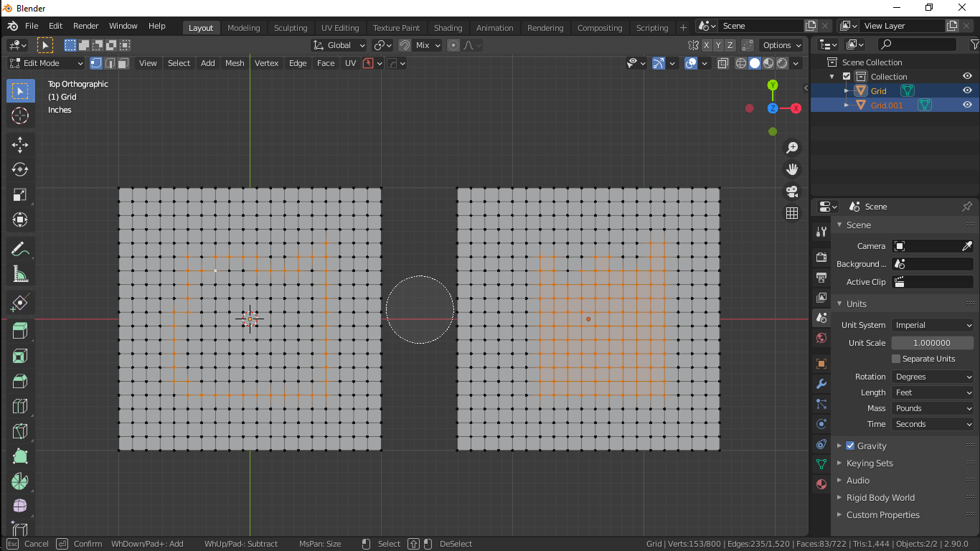The image size is (980, 551).
Task: Hide the Grid object in the outliner
Action: pyautogui.click(x=967, y=90)
